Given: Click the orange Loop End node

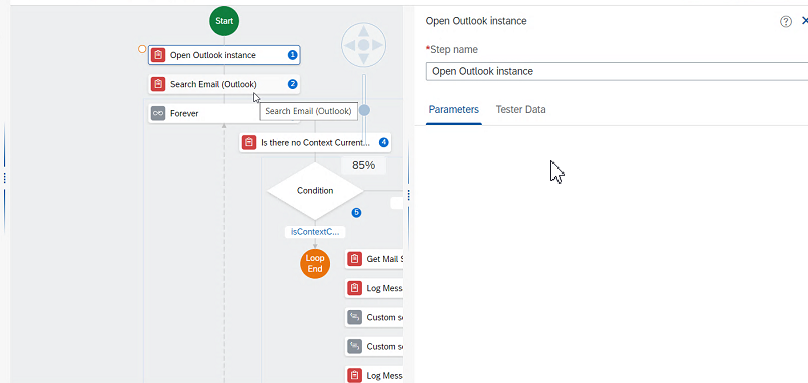Looking at the screenshot, I should (315, 263).
